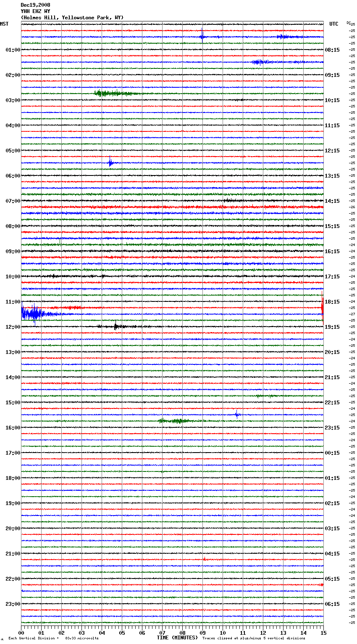This screenshot has width=357, height=644.
Task: Click the "10:15" UTC row label
Action: 332,100
